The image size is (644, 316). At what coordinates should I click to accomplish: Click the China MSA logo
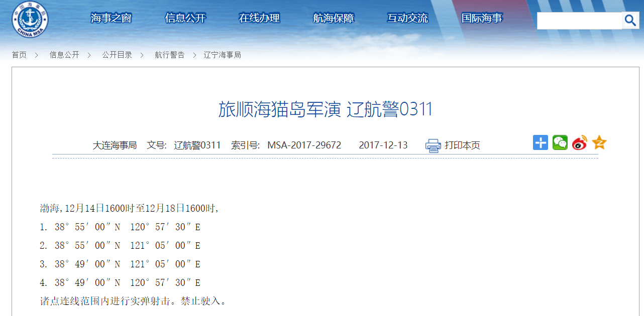pos(30,20)
